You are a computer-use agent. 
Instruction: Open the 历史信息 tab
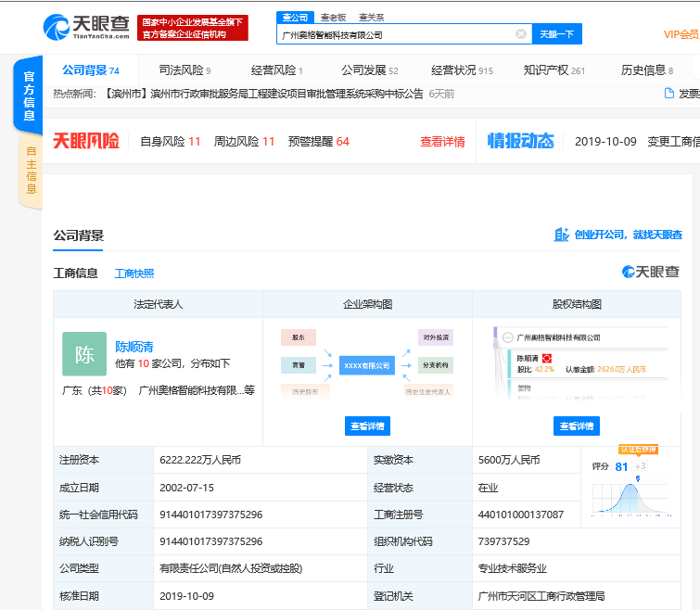point(647,70)
